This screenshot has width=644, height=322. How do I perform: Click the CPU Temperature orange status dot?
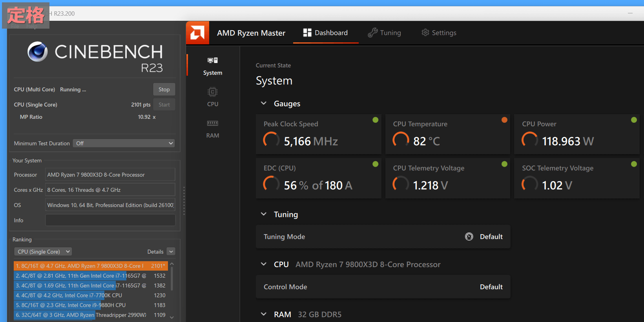504,120
